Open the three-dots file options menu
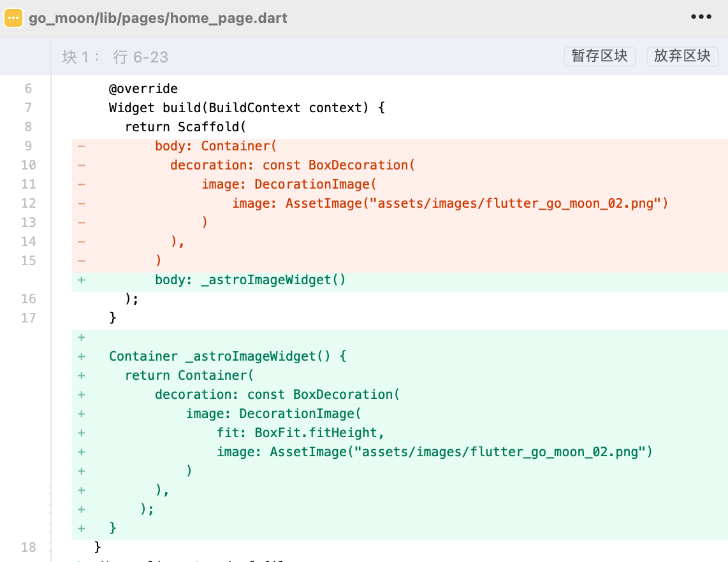The width and height of the screenshot is (728, 562). coord(701,17)
